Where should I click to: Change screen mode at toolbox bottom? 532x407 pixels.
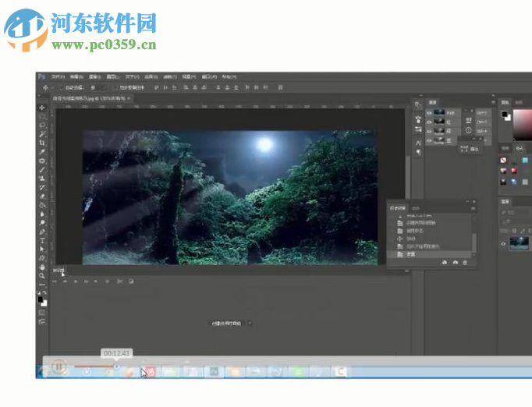[x=42, y=321]
